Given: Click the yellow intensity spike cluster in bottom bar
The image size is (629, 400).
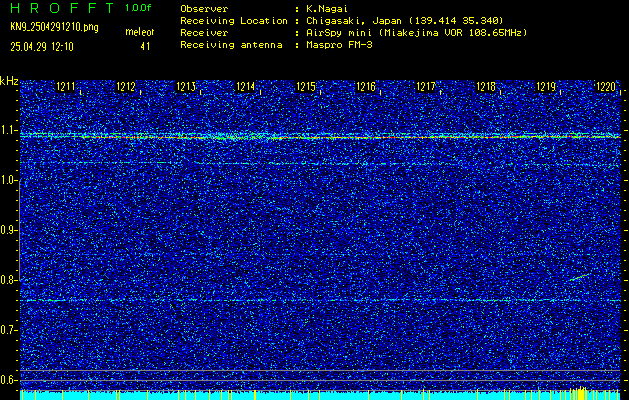Looking at the screenshot, I should coord(579,391).
